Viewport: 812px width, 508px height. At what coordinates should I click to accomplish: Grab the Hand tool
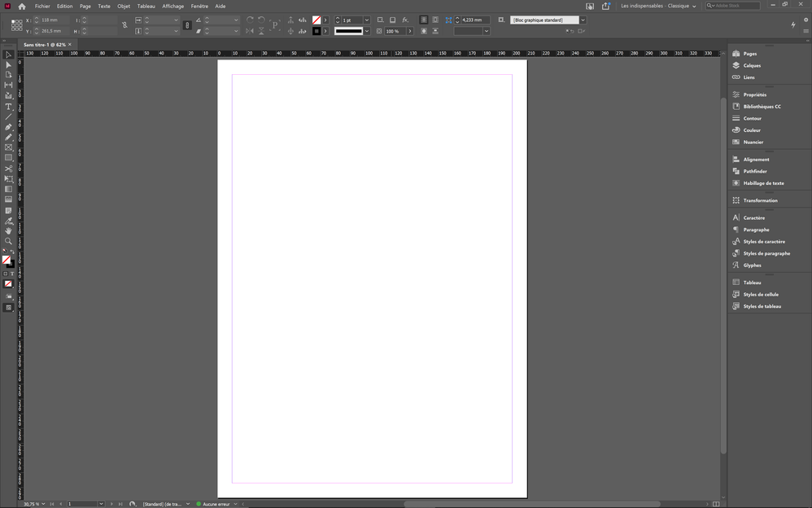[8, 230]
